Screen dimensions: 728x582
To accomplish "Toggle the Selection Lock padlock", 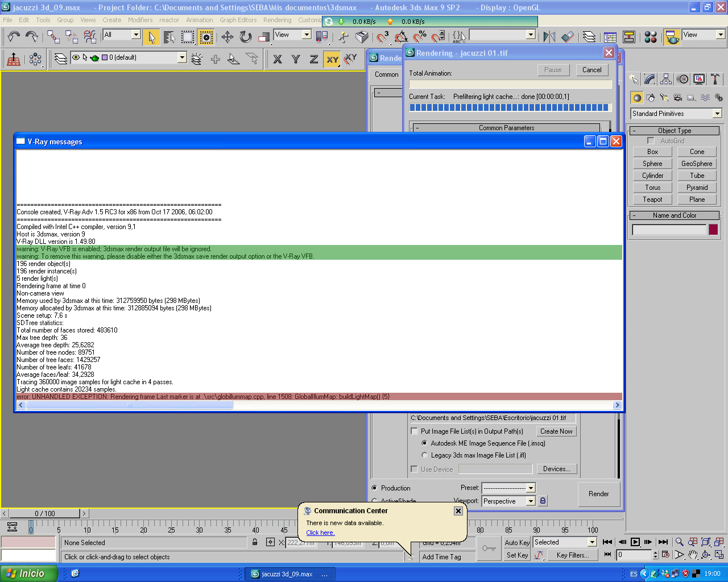I will click(x=255, y=542).
